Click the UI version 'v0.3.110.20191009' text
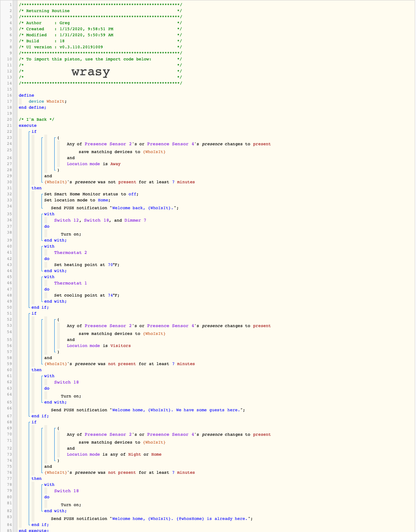418x532 pixels. pyautogui.click(x=81, y=47)
